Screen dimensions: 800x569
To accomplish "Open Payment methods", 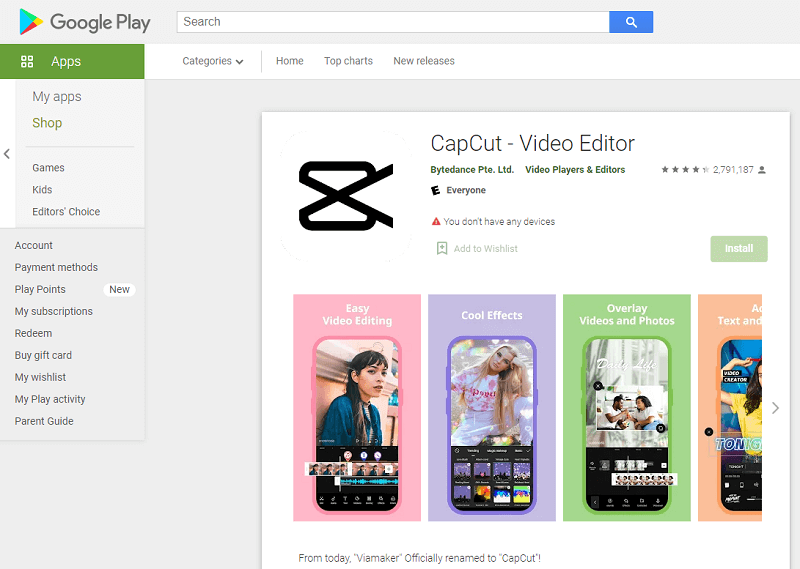I will (x=56, y=267).
